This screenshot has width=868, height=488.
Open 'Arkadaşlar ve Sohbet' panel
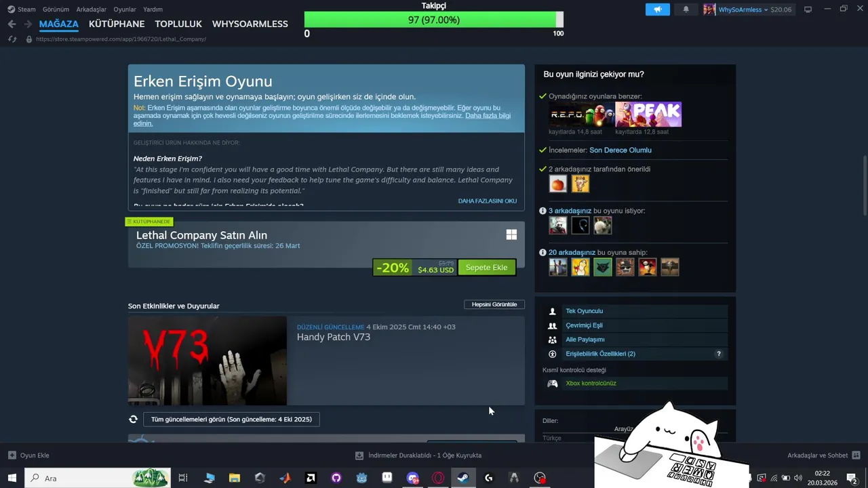[x=823, y=455]
